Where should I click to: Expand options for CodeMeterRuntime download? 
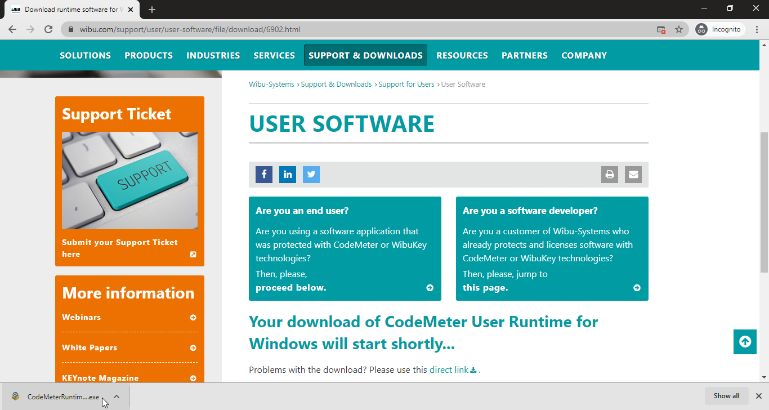pyautogui.click(x=116, y=396)
